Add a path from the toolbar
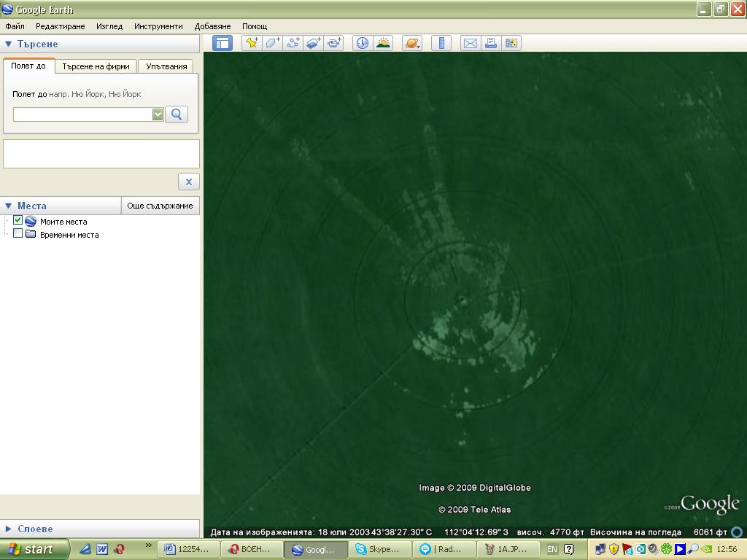Viewport: 747px width, 560px height. click(293, 43)
